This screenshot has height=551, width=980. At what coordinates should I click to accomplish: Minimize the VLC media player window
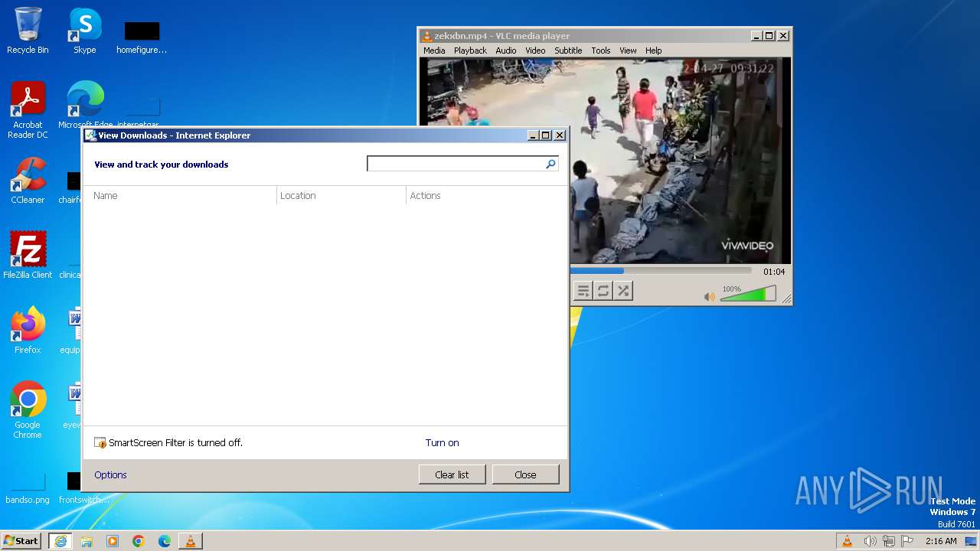[x=756, y=36]
